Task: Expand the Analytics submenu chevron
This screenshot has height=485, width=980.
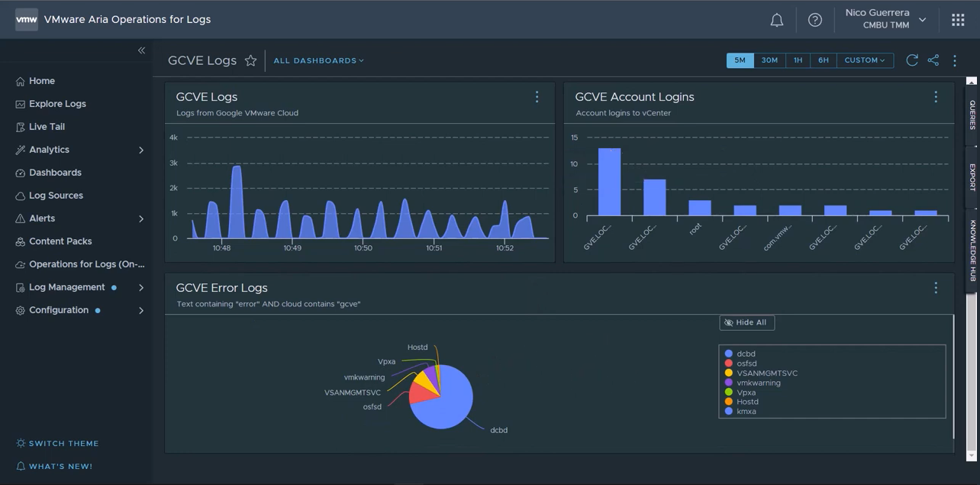Action: pos(141,150)
